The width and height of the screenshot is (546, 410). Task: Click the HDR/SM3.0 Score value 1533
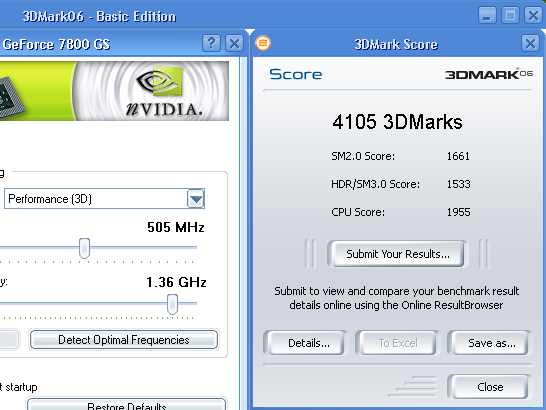click(459, 184)
